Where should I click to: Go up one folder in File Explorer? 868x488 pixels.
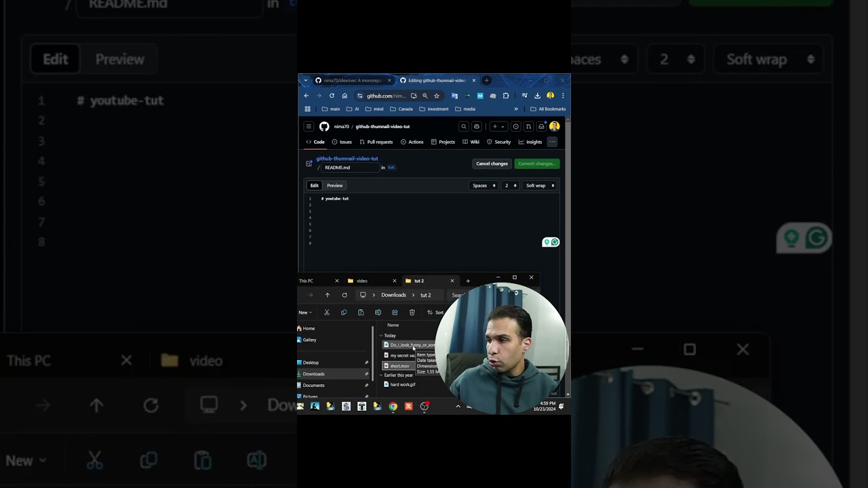pos(328,295)
